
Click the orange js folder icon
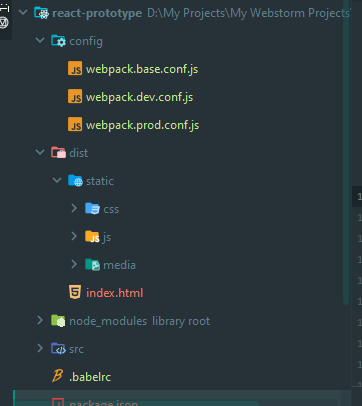pyautogui.click(x=92, y=236)
